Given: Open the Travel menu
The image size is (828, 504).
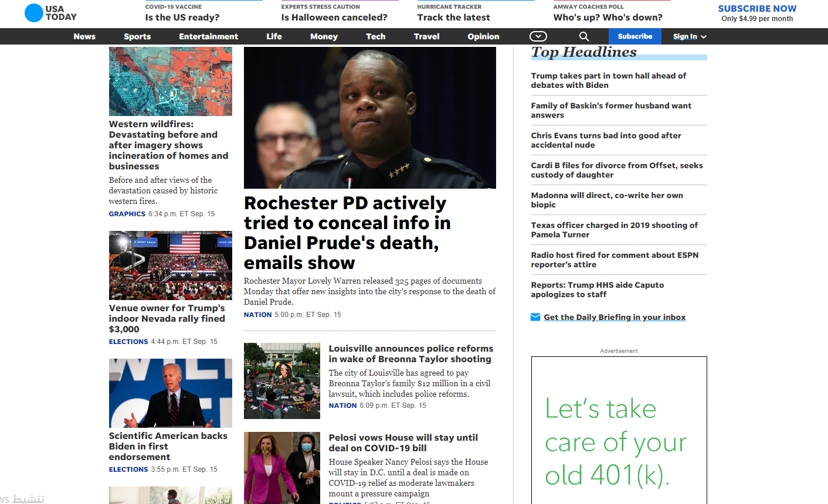Looking at the screenshot, I should (426, 36).
